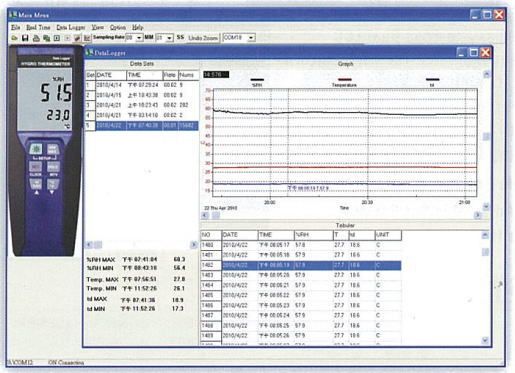
Task: Click the ON Connection status bar text
Action: pos(66,362)
